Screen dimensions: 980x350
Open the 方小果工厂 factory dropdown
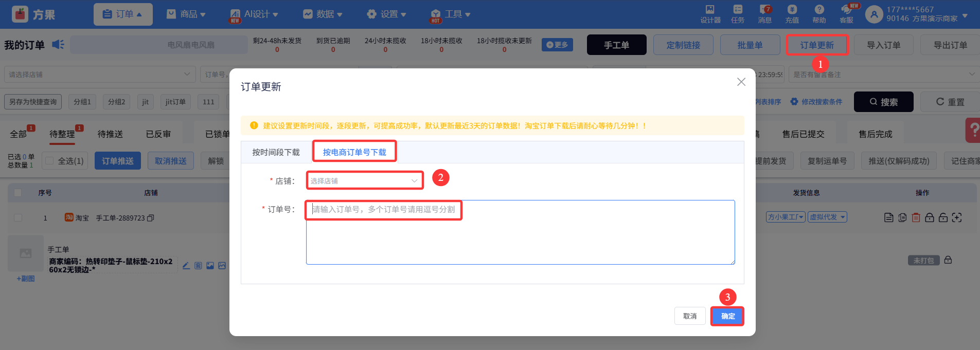coord(786,217)
